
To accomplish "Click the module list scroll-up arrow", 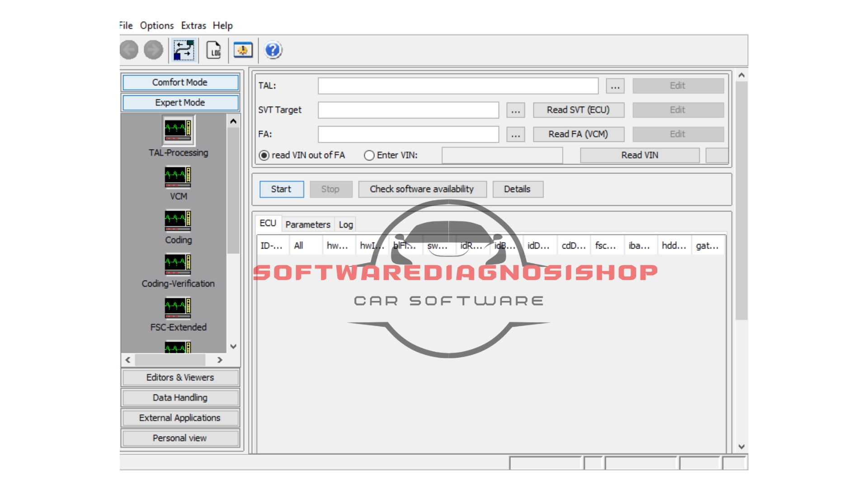I will pos(233,121).
